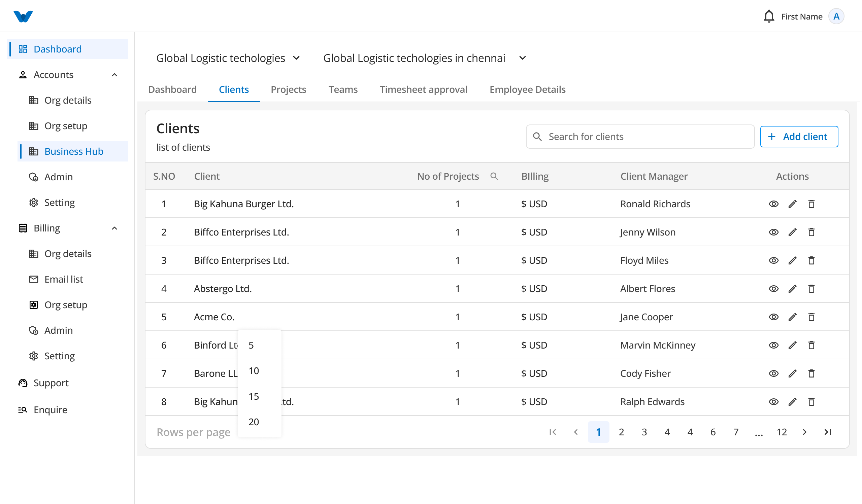This screenshot has height=504, width=862.
Task: Delete the Cody Fisher client row
Action: tap(811, 373)
